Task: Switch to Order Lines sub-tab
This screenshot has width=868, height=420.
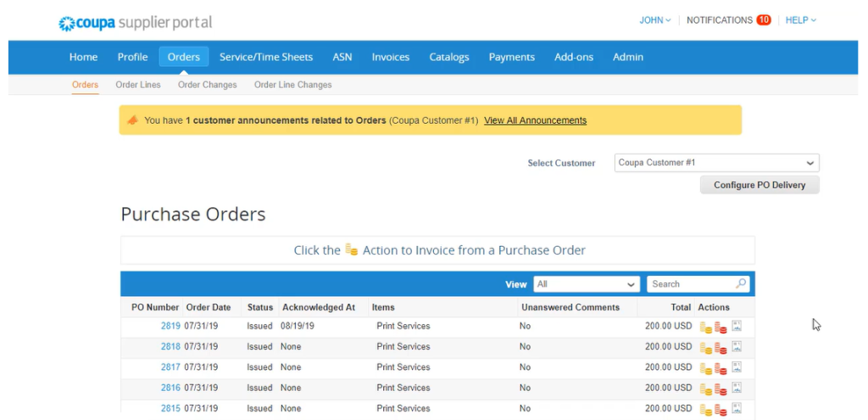Action: pos(138,85)
